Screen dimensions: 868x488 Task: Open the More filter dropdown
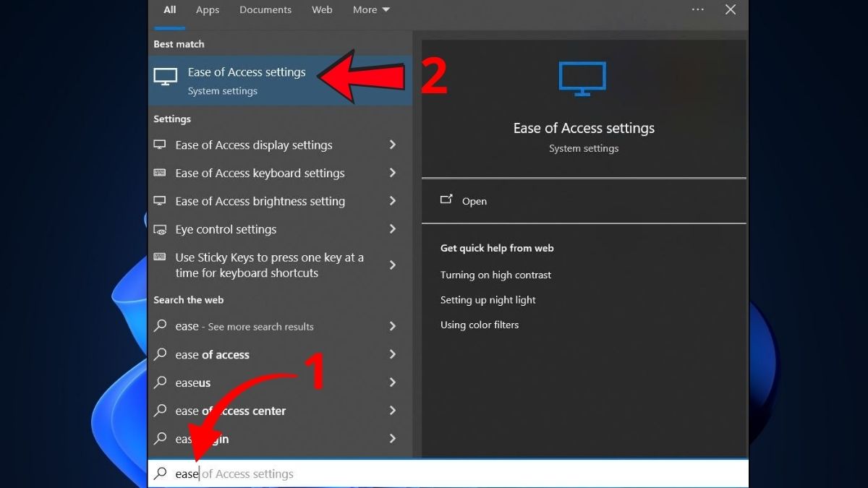[x=371, y=9]
